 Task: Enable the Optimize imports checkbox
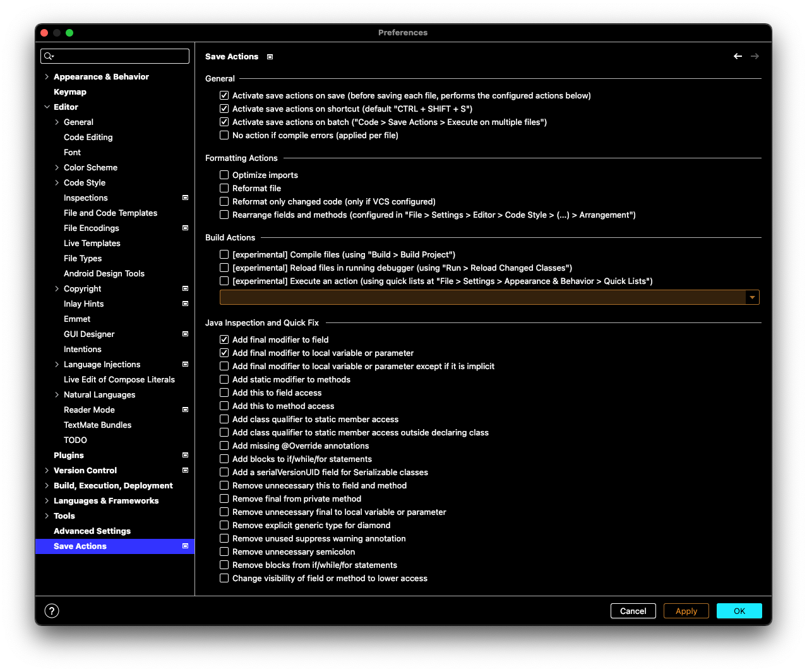coord(224,175)
